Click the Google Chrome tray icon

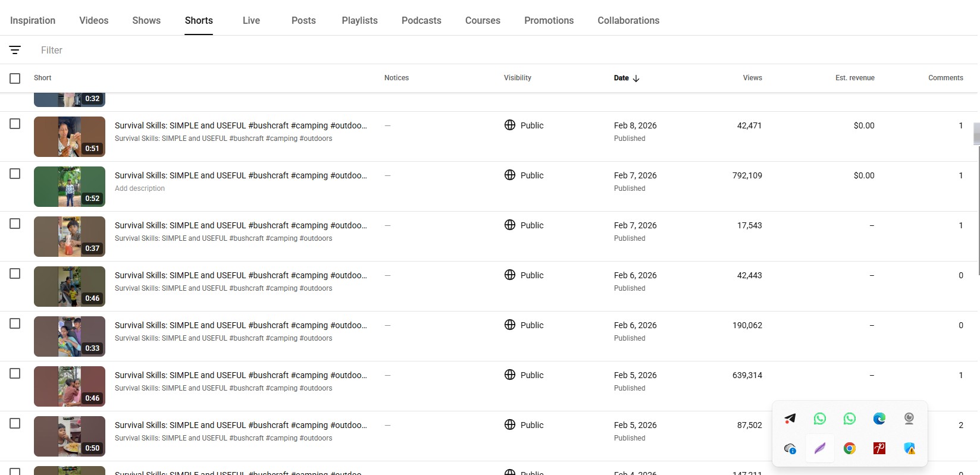pos(850,448)
